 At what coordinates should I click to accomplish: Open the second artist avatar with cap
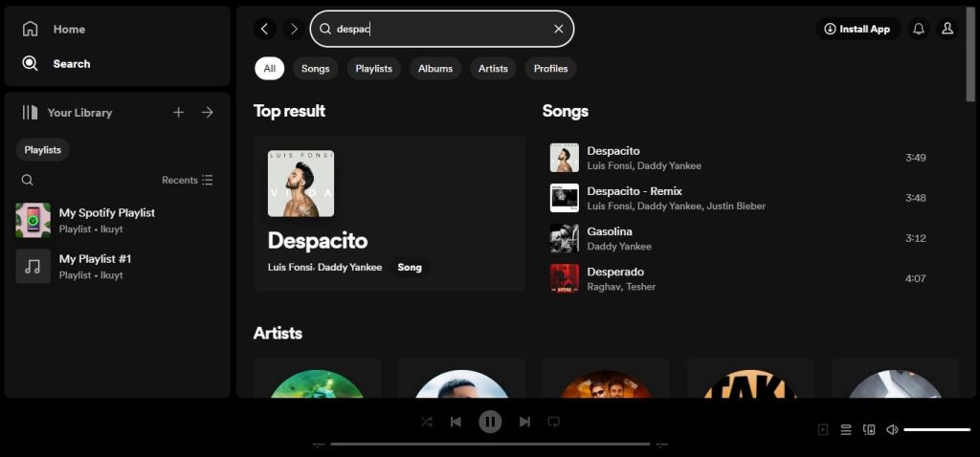(461, 384)
